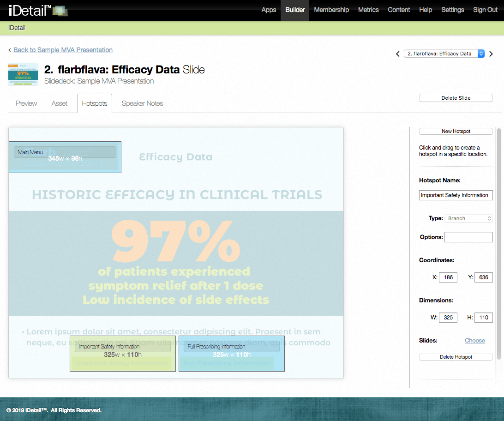This screenshot has height=421, width=504.
Task: Switch to the Speaker Notes tab
Action: 143,103
